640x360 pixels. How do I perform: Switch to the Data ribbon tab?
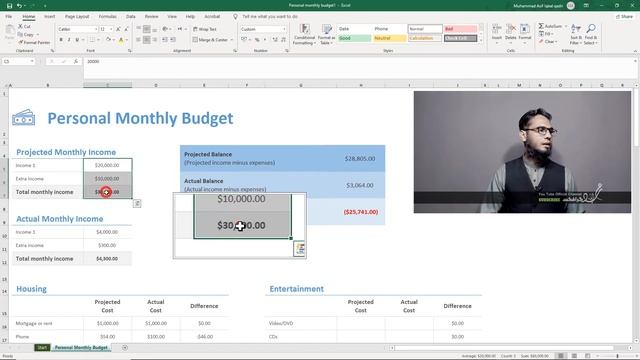(131, 17)
